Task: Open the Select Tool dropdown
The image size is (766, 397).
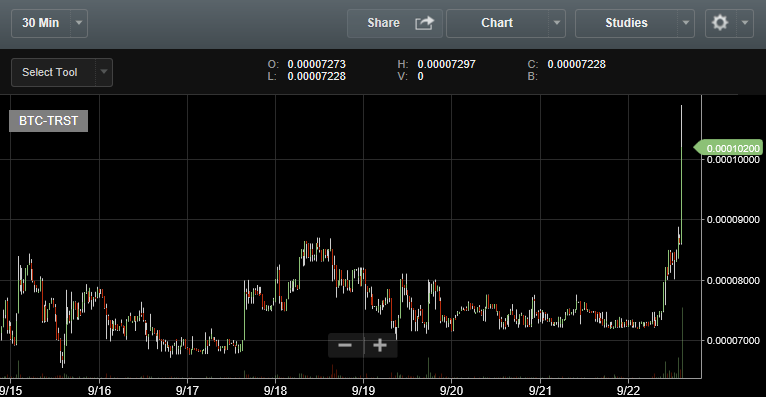Action: point(62,72)
